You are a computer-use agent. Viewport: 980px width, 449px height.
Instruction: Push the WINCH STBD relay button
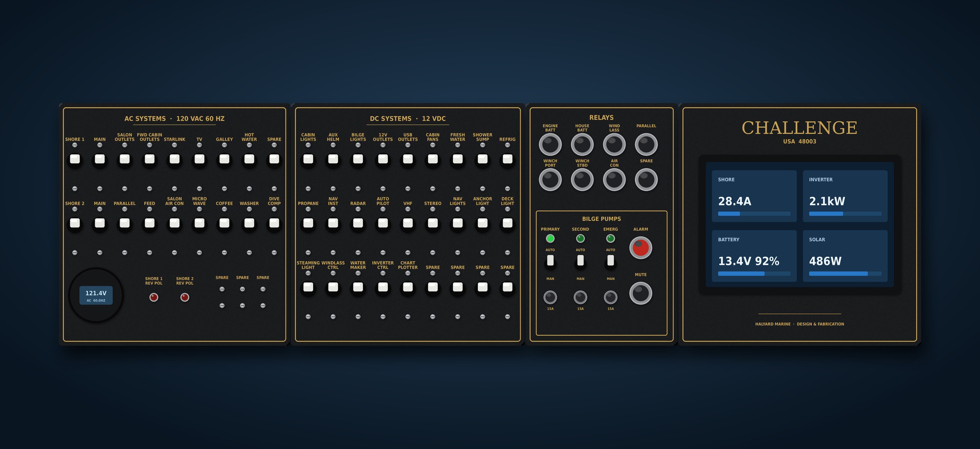[582, 180]
